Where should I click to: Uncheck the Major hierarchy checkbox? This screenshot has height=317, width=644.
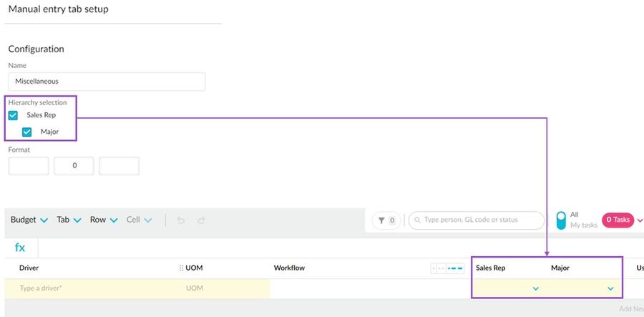[27, 132]
